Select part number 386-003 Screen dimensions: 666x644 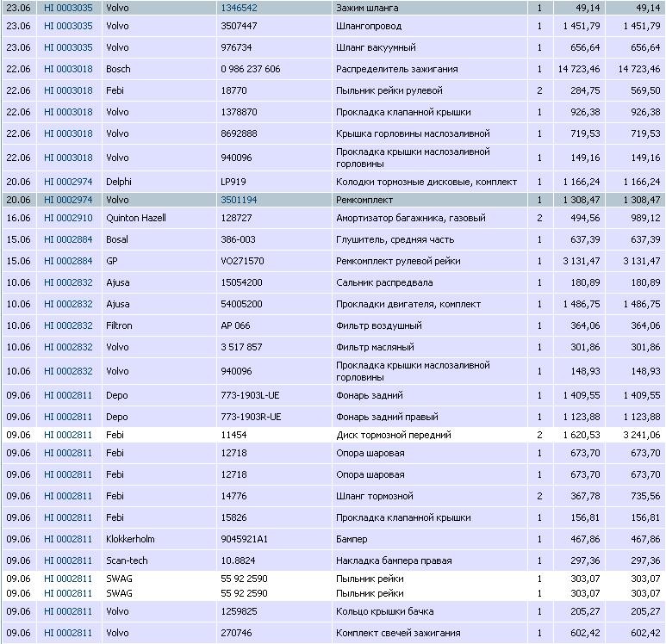click(x=238, y=239)
